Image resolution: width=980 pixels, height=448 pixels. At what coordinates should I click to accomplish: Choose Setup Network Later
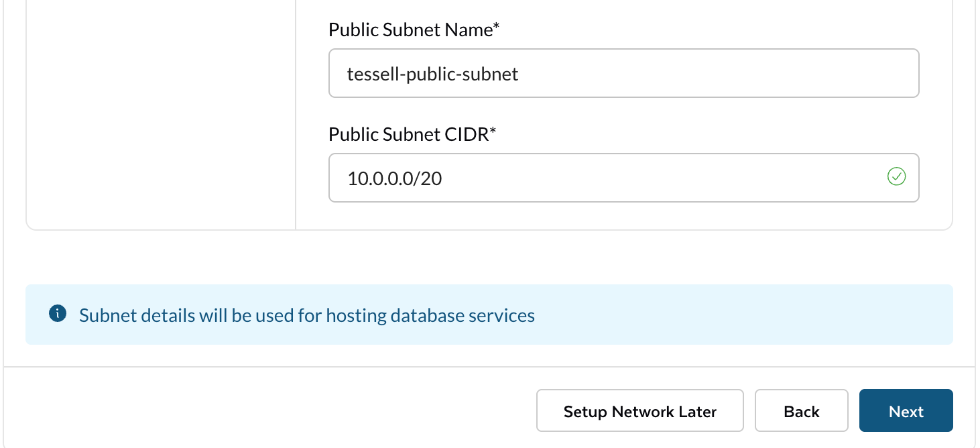(x=639, y=410)
